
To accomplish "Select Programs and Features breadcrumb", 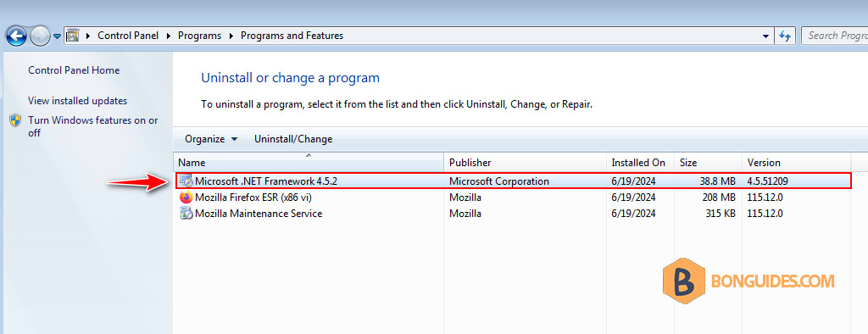I will coord(292,36).
